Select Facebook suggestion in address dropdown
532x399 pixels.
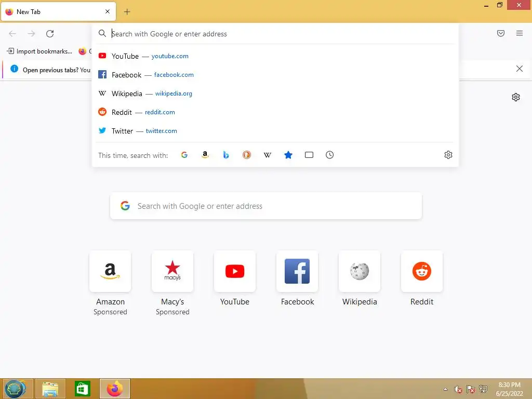tap(275, 75)
